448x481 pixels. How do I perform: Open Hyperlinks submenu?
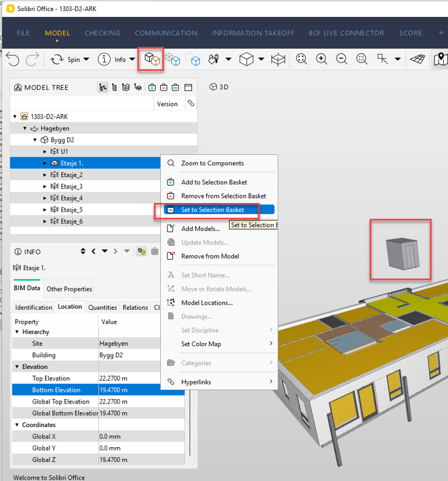pos(219,382)
